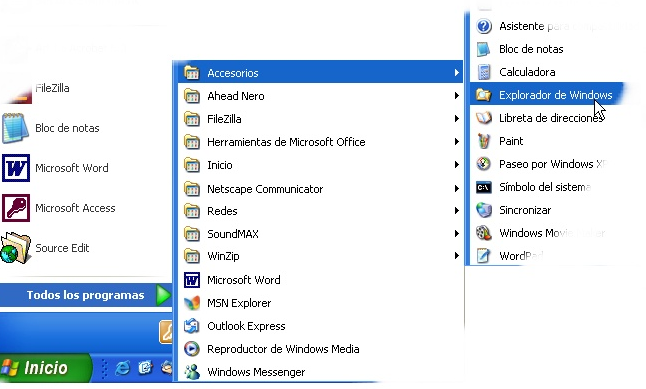Viewport: 646px width, 389px height.
Task: Open Windows Messenger entry text
Action: 256,373
